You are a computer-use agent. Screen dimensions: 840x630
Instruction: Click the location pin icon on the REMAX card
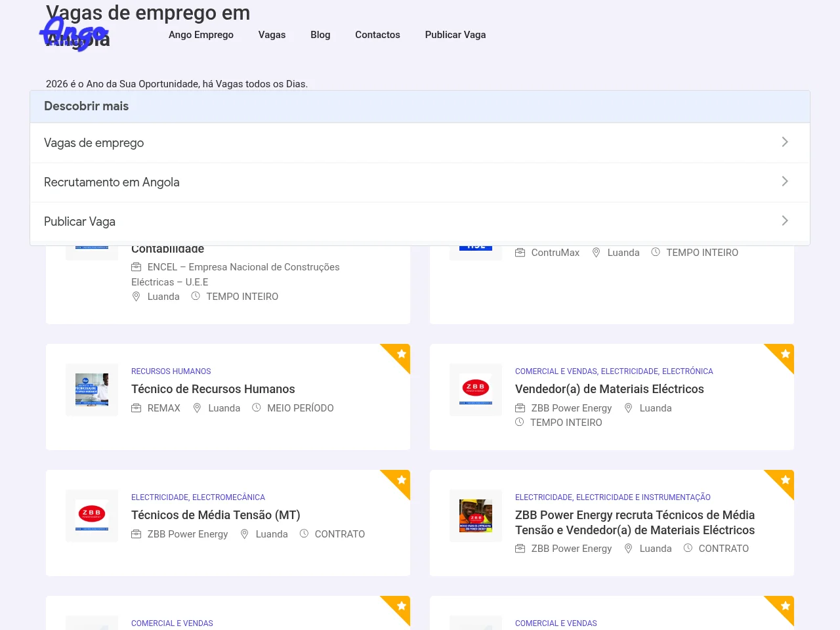tap(197, 408)
